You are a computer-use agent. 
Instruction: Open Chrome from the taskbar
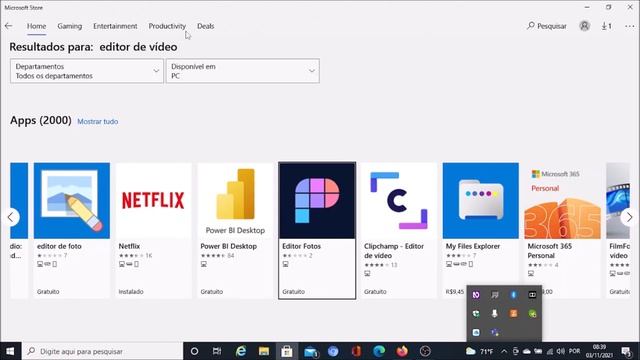(333, 351)
